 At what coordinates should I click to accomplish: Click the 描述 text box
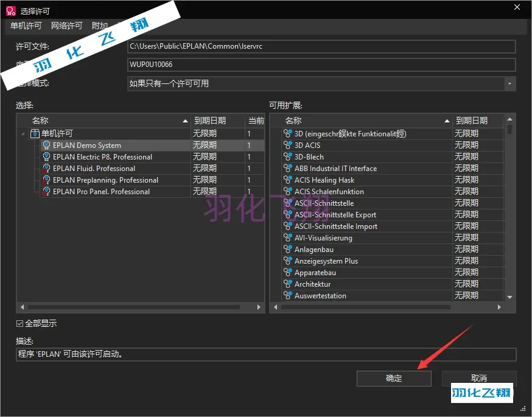tap(266, 354)
